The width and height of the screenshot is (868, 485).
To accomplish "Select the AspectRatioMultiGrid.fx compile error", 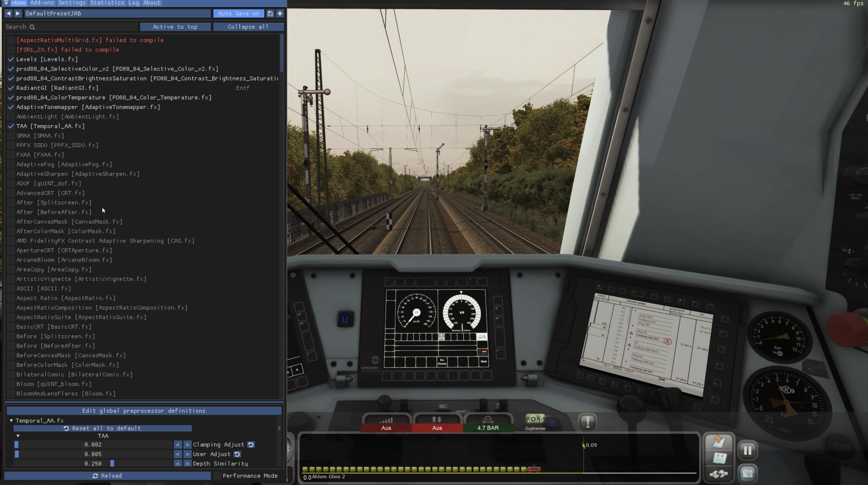I will (x=90, y=40).
